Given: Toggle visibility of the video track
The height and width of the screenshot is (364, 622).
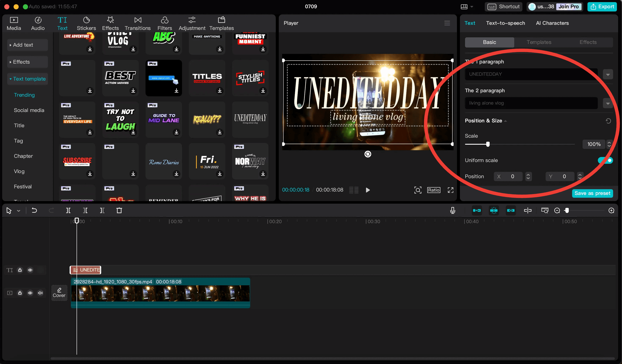Looking at the screenshot, I should click(x=30, y=293).
